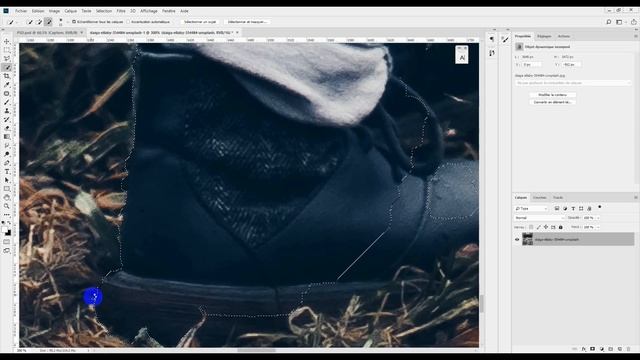Image resolution: width=640 pixels, height=360 pixels.
Task: Click the foreground/background color swatches
Action: point(7,231)
